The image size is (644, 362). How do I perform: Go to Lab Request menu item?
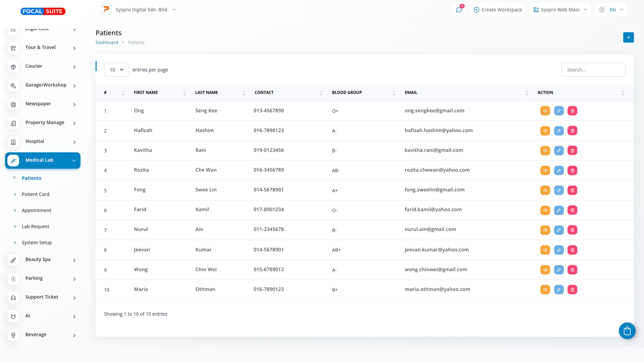(36, 227)
